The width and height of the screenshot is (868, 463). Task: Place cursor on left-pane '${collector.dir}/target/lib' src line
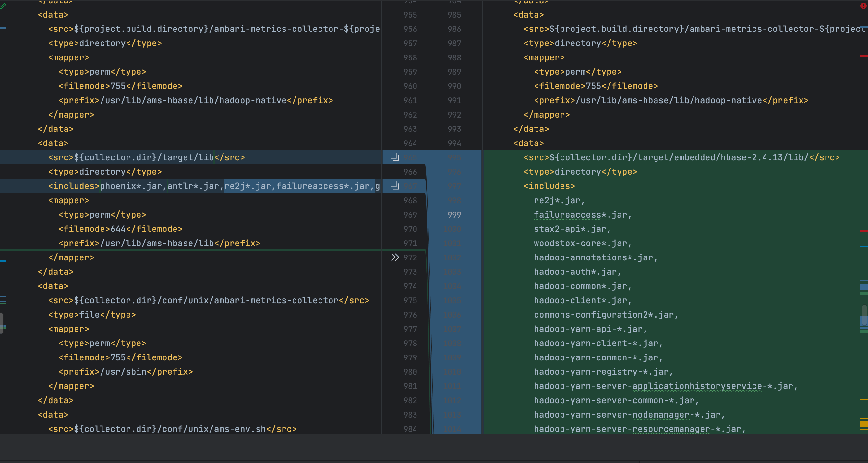[146, 157]
